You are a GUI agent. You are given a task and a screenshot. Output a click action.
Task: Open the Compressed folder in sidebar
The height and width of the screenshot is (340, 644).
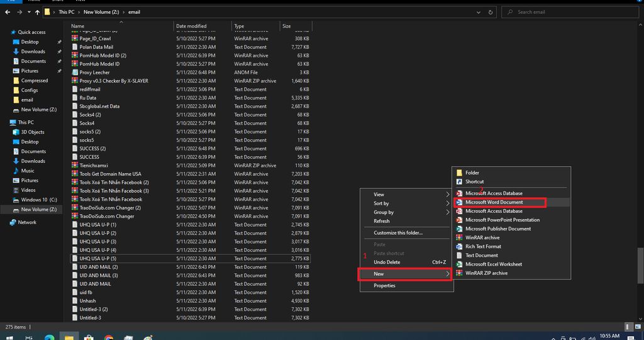click(35, 81)
